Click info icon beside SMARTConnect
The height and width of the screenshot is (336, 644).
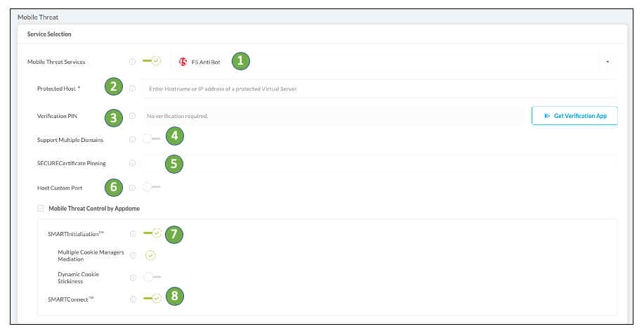click(x=132, y=299)
